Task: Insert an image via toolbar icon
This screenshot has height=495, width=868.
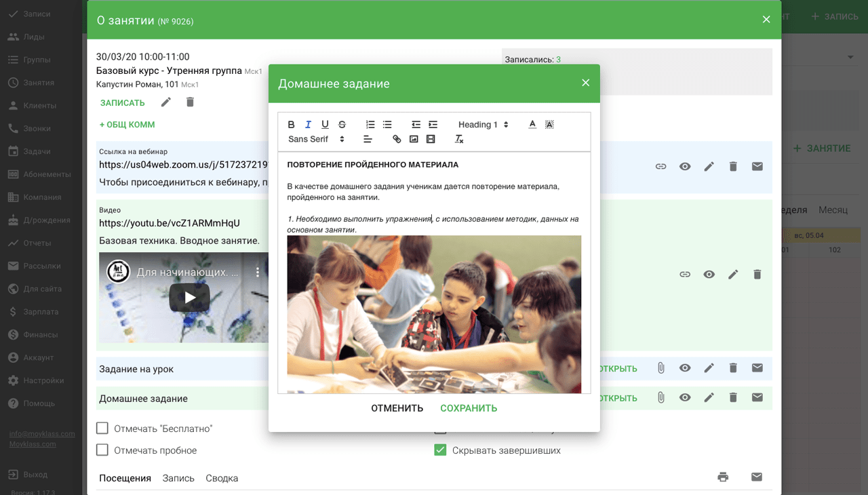Action: click(414, 140)
